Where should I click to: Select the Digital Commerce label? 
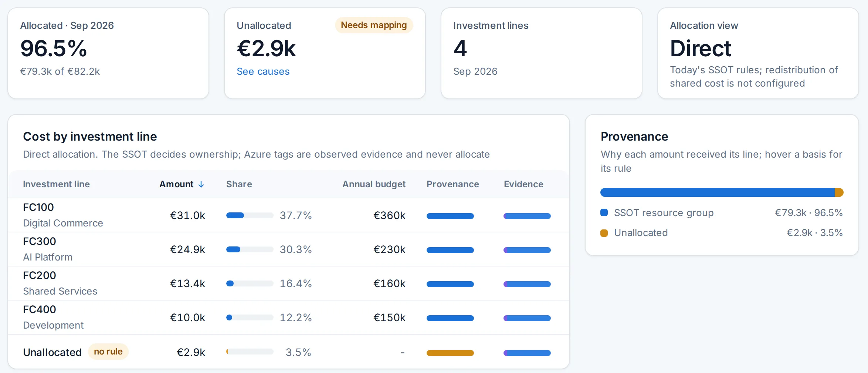click(63, 223)
